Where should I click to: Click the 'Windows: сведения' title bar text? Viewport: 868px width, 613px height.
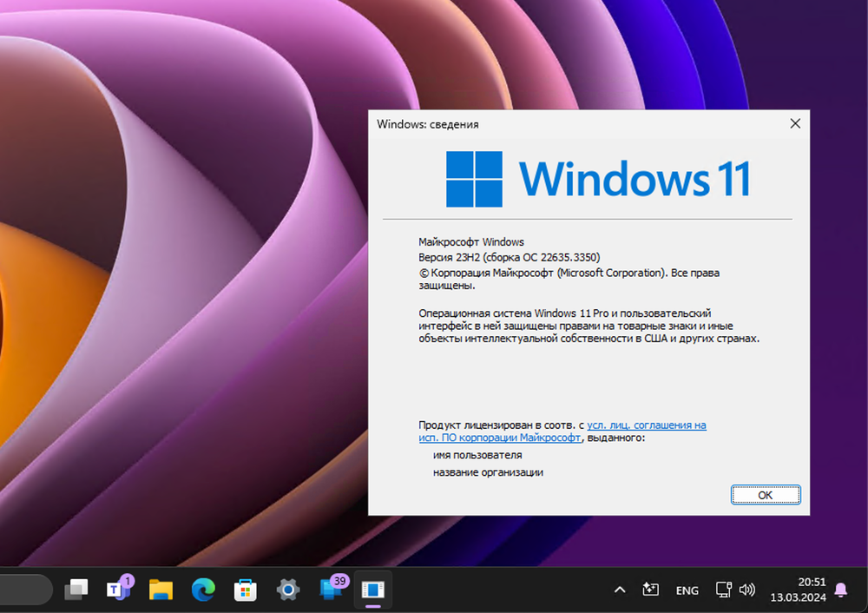pos(427,124)
